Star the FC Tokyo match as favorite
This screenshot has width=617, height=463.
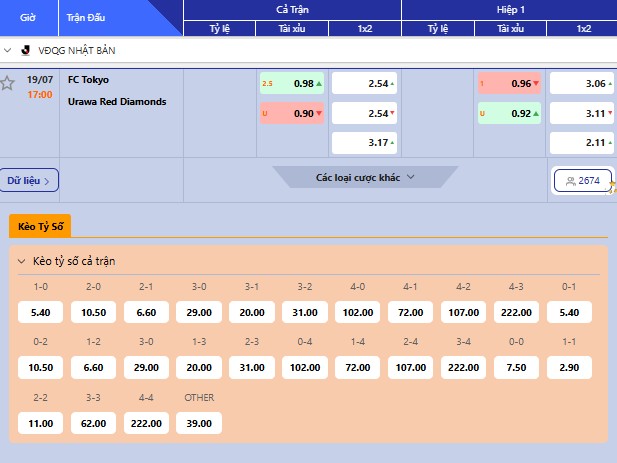(7, 83)
